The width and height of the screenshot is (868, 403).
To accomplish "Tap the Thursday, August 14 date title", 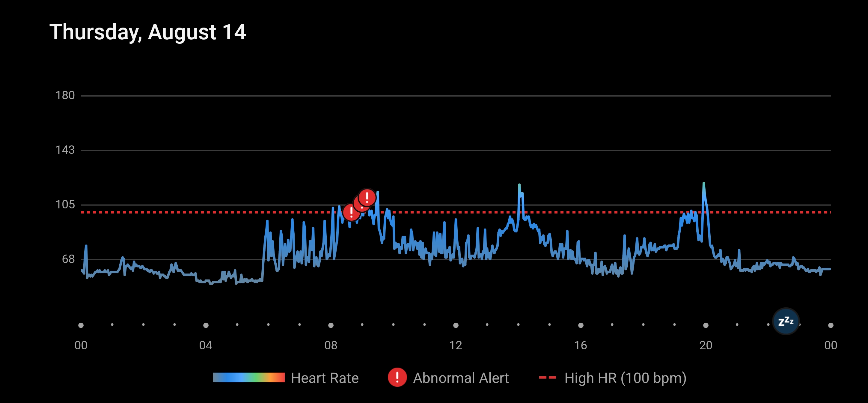I will coord(147,32).
